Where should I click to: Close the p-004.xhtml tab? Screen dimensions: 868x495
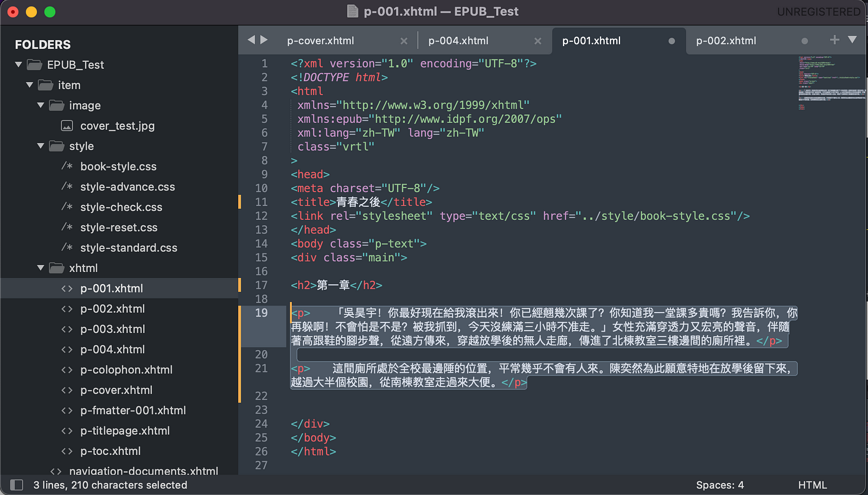(x=538, y=41)
